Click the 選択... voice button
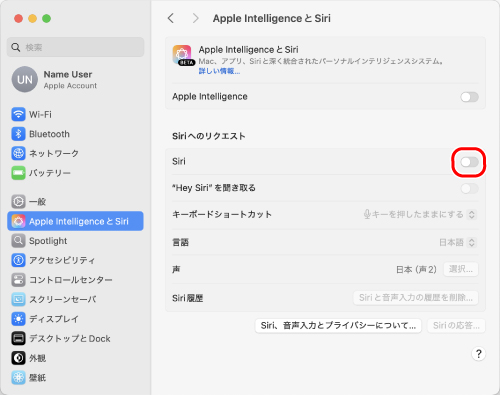Viewport: 500px width, 395px height. 461,269
